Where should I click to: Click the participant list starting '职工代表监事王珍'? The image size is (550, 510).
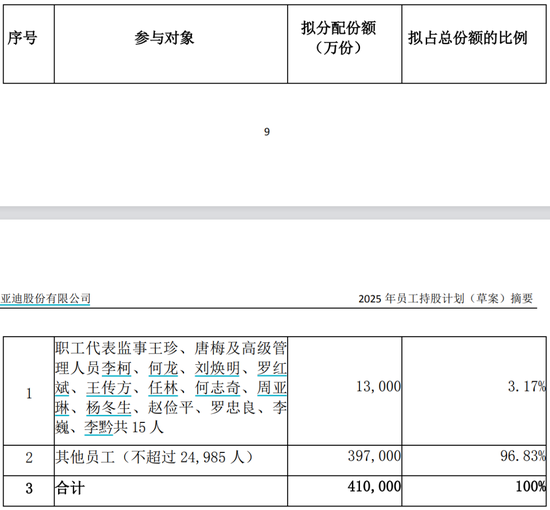pyautogui.click(x=171, y=388)
